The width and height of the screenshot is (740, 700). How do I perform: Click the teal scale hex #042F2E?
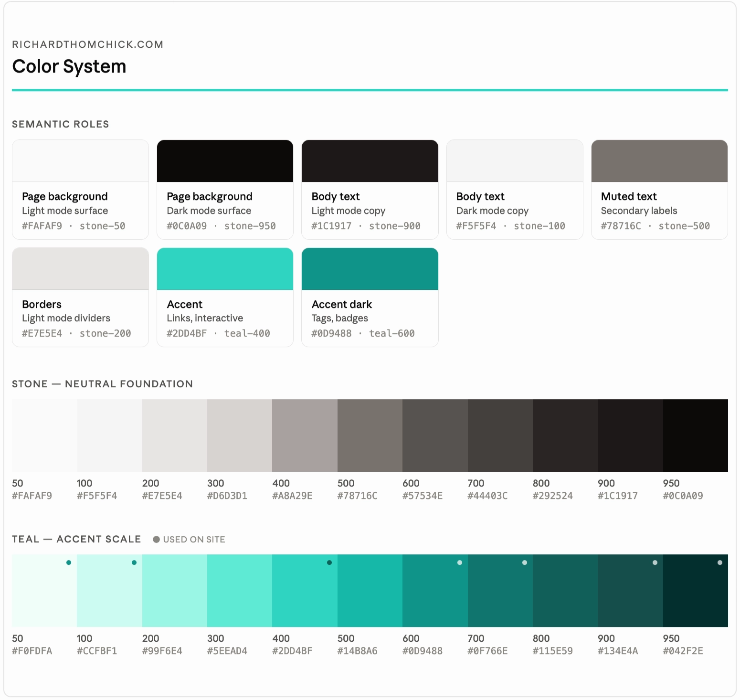tap(683, 651)
